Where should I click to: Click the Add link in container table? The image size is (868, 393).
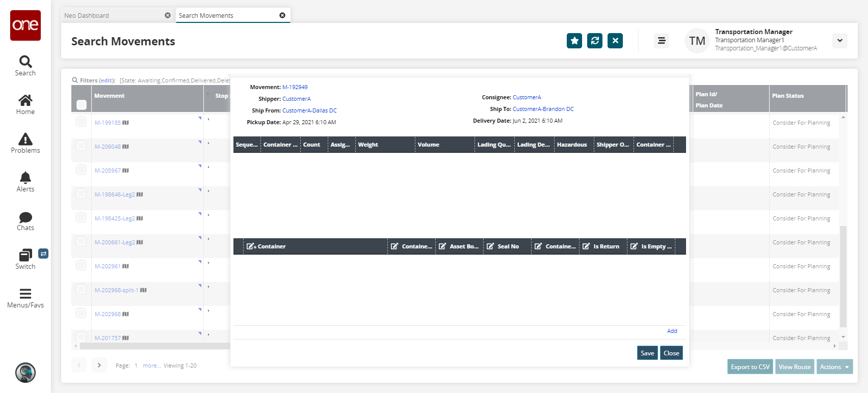coord(672,331)
